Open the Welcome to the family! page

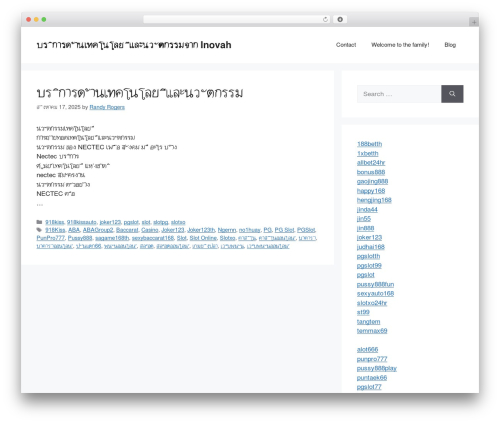400,45
